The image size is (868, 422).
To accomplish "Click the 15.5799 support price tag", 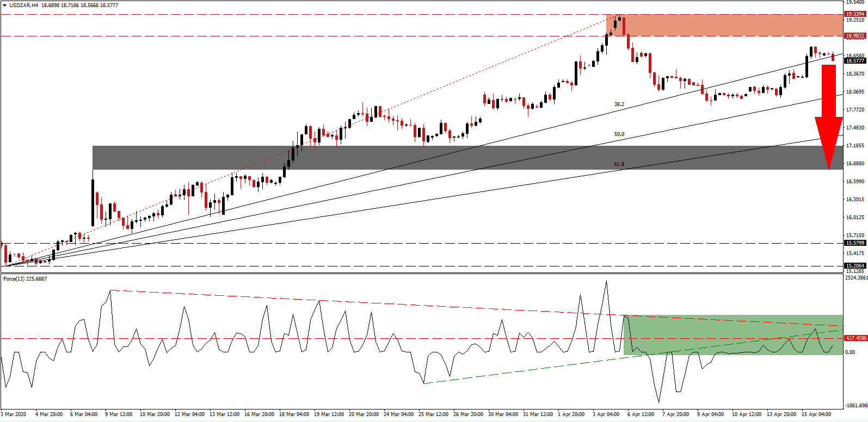I will click(855, 243).
